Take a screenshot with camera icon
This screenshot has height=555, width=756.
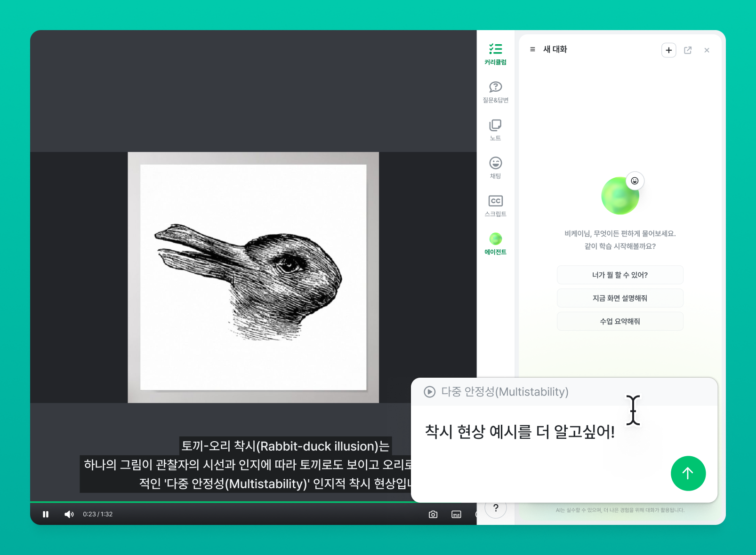coord(433,514)
